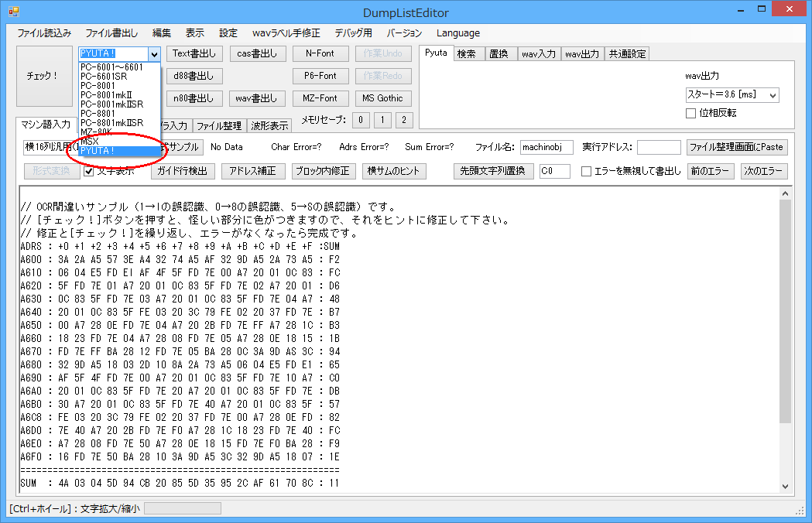The image size is (812, 523).
Task: Click the Text書出し button
Action: [194, 53]
